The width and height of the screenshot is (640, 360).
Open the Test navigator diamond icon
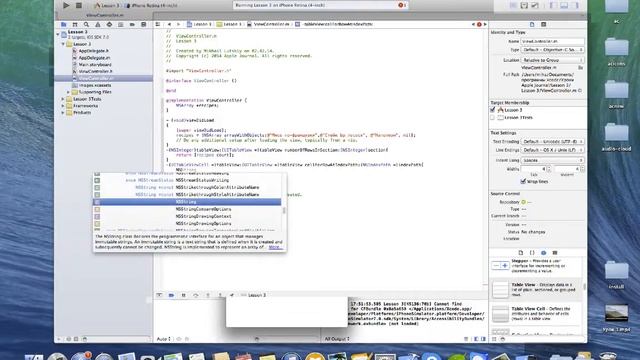(x=109, y=24)
